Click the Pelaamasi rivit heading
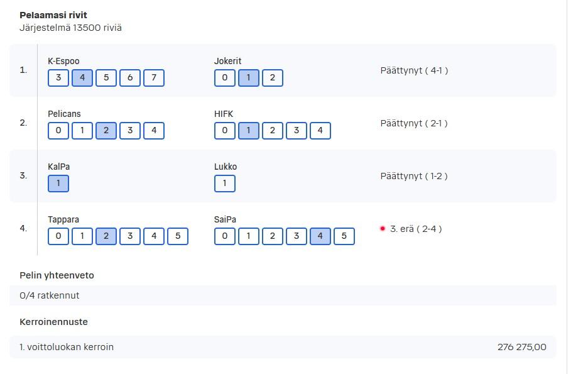Viewport: 588px width, 374px height. click(x=53, y=15)
